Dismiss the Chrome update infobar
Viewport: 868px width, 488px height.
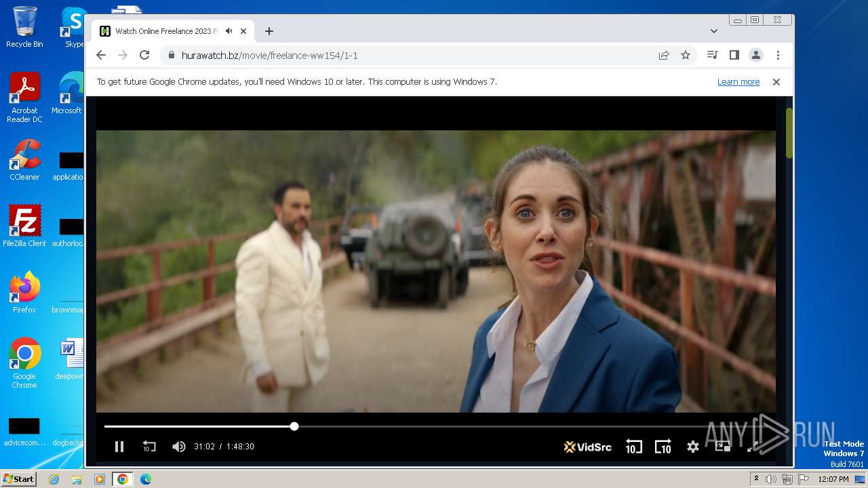point(776,82)
